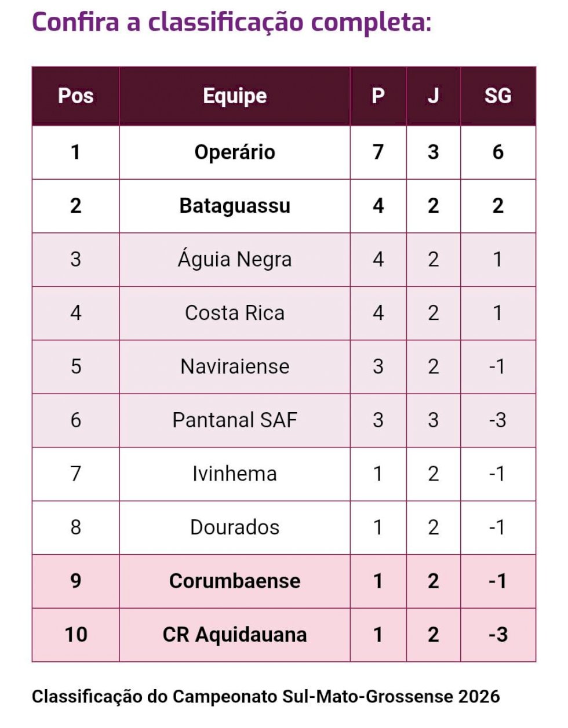Select Corumbaense in the standings
The width and height of the screenshot is (568, 728).
(x=235, y=581)
